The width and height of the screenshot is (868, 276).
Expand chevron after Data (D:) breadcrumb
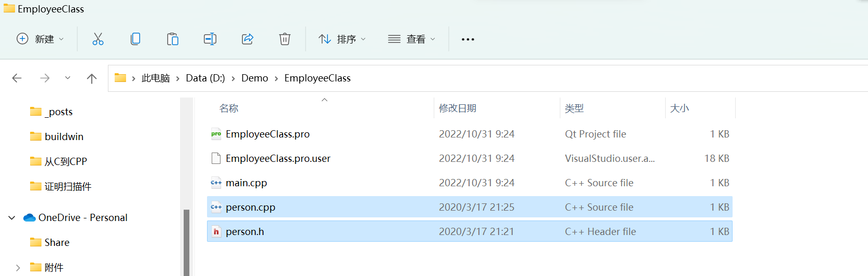[x=233, y=78]
